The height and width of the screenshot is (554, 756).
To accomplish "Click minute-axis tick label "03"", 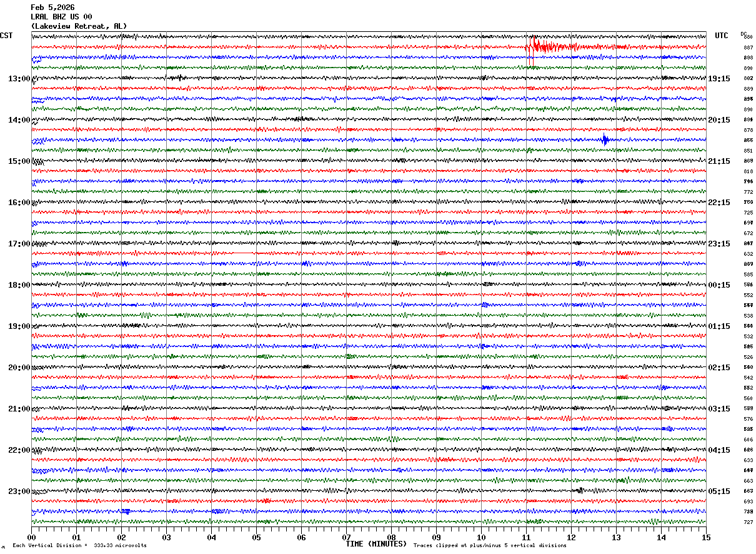I will pos(166,537).
